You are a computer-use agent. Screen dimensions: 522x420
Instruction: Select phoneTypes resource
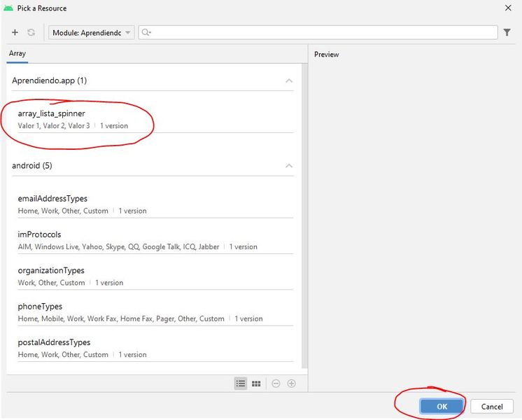(x=155, y=312)
